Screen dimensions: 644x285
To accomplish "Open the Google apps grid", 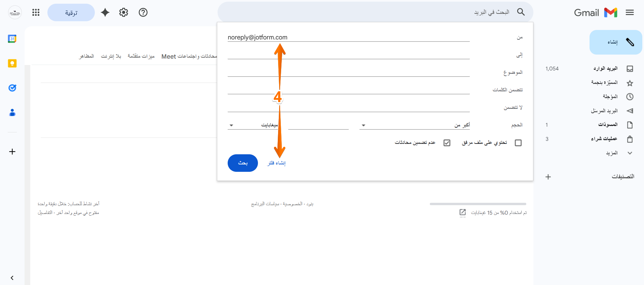I will click(36, 12).
